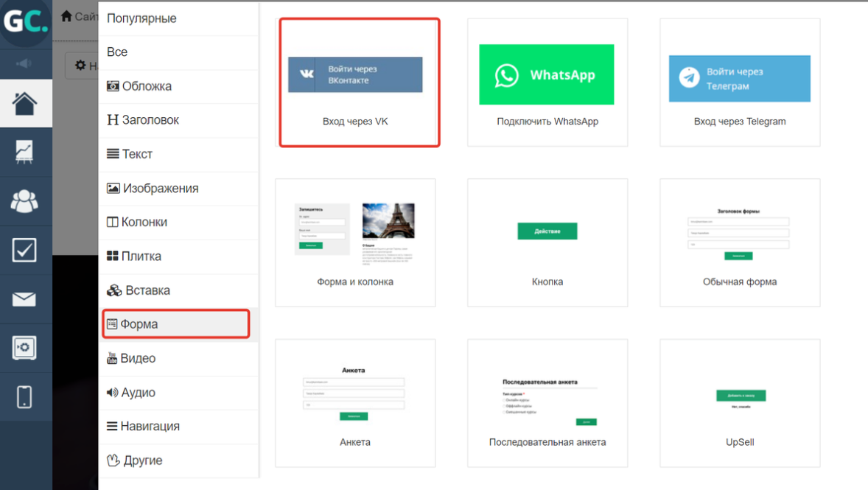Open the Навигация block category
The image size is (868, 490).
178,427
